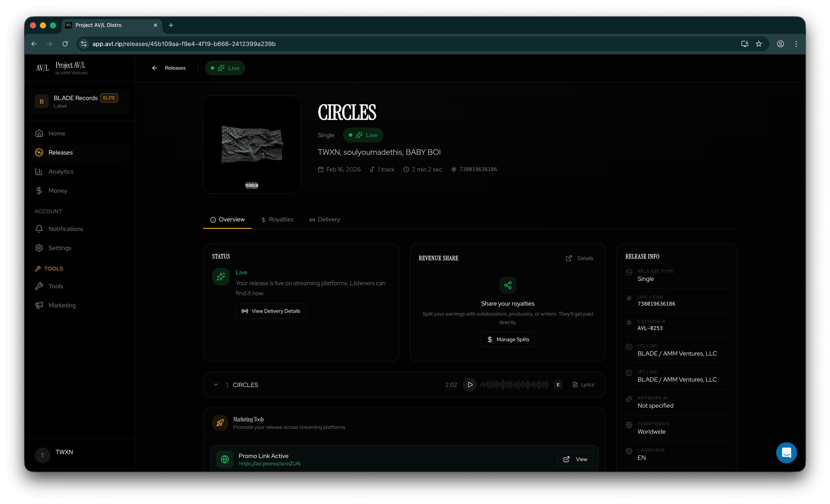This screenshot has height=504, width=830.
Task: Click the 1 track count
Action: [x=386, y=170]
